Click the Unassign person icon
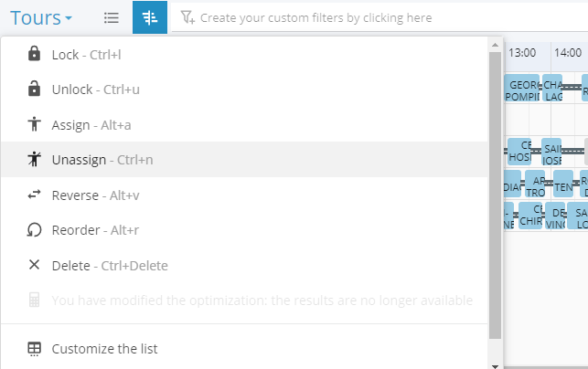The height and width of the screenshot is (369, 588). (x=35, y=160)
